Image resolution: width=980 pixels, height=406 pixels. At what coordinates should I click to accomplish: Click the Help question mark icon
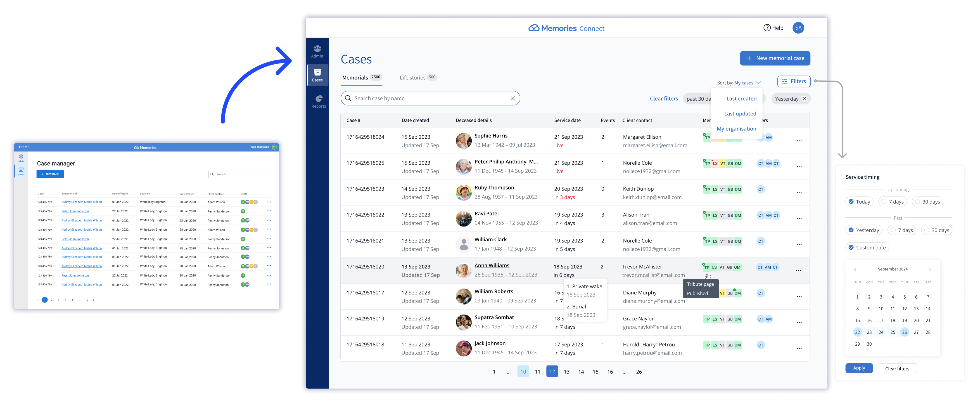tap(767, 28)
